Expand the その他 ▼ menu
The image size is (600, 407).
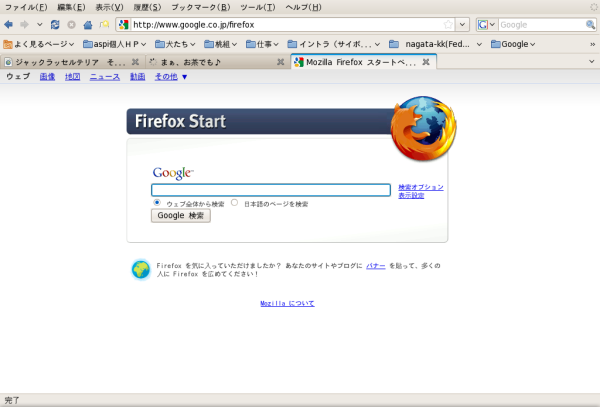(x=171, y=77)
